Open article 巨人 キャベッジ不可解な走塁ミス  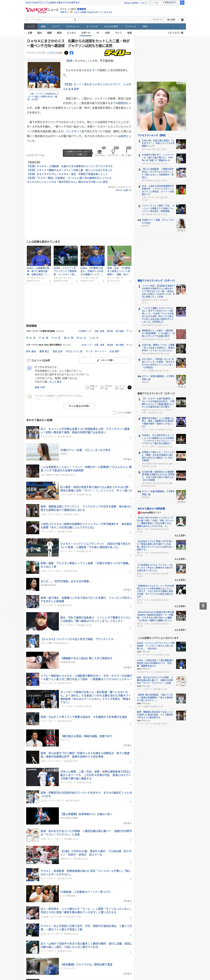(x=85, y=431)
